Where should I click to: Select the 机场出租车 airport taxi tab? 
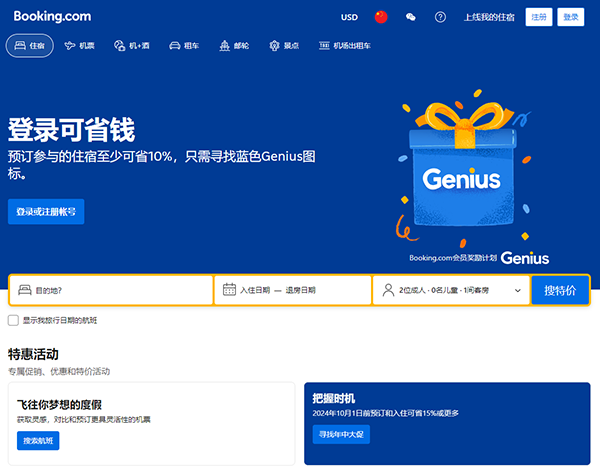[x=345, y=46]
